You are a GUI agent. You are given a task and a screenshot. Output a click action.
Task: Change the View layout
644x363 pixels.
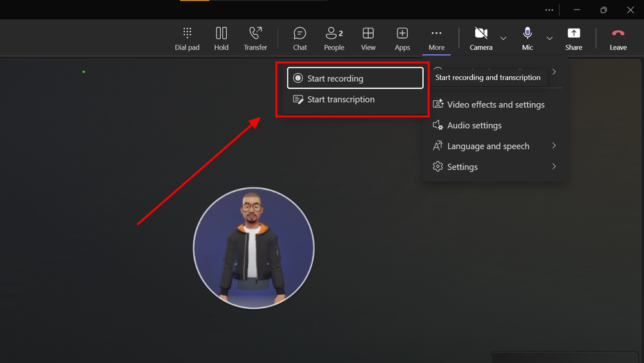[x=368, y=38]
